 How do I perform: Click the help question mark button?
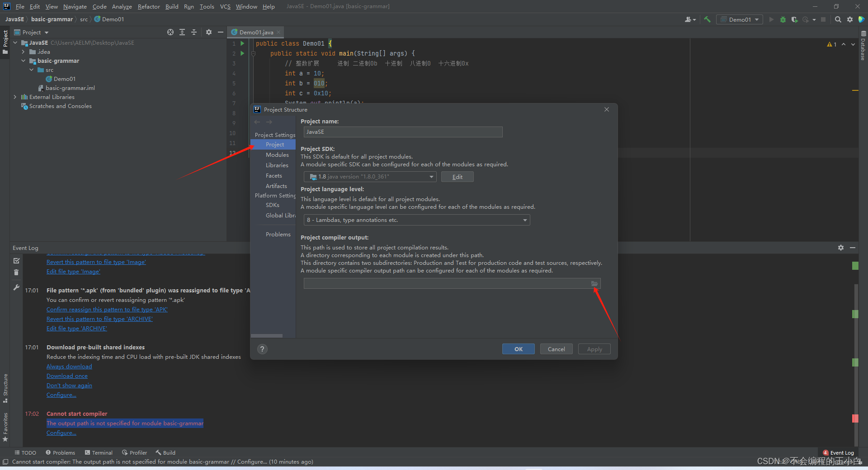[262, 349]
